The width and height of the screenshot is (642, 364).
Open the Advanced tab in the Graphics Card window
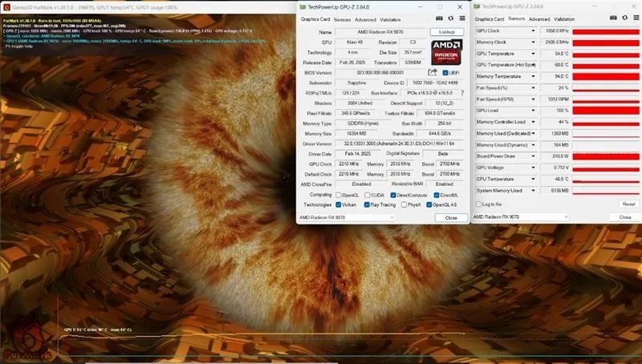point(365,19)
